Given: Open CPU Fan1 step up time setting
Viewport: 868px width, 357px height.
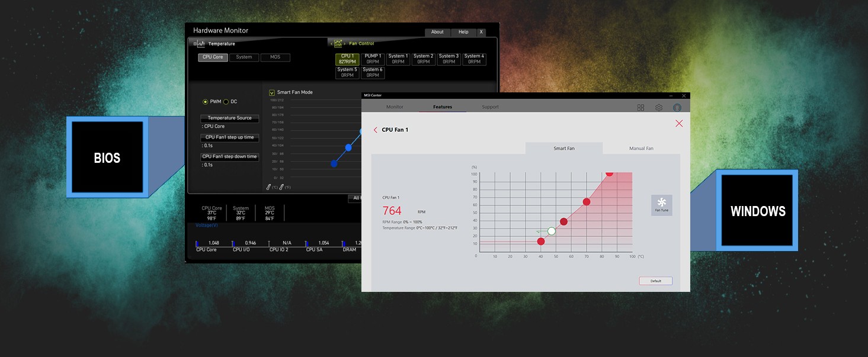Looking at the screenshot, I should tap(229, 137).
